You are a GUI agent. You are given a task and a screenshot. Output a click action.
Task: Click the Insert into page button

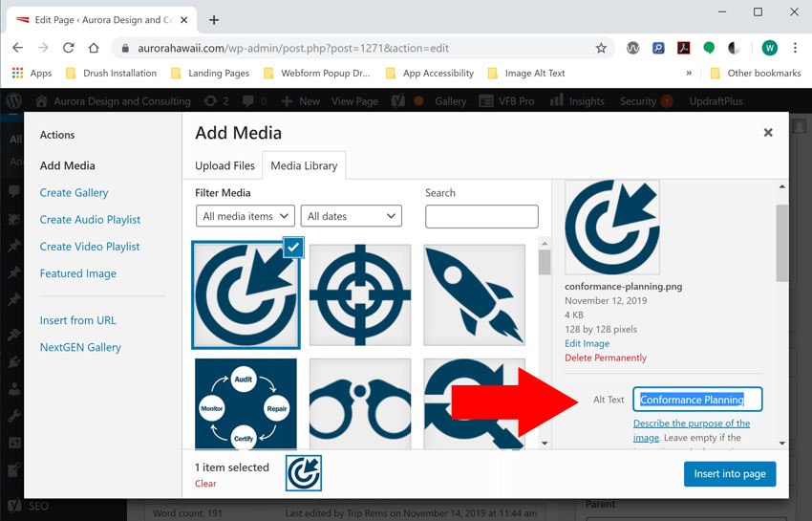tap(730, 474)
